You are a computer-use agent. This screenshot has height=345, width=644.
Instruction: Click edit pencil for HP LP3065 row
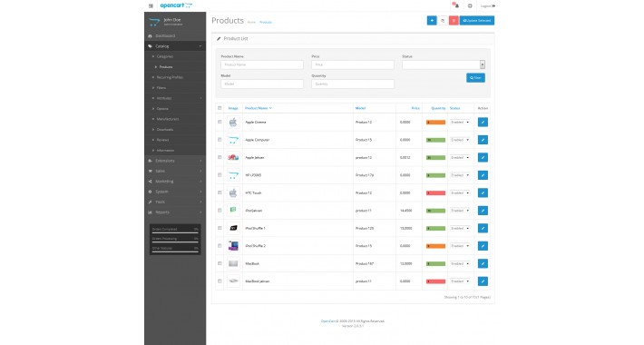pos(483,175)
